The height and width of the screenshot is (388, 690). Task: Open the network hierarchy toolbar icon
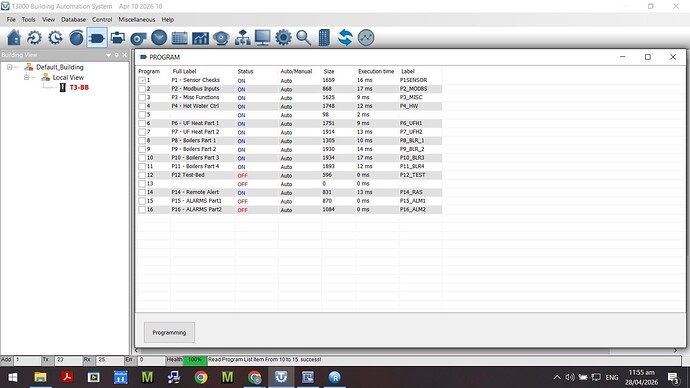(x=242, y=38)
